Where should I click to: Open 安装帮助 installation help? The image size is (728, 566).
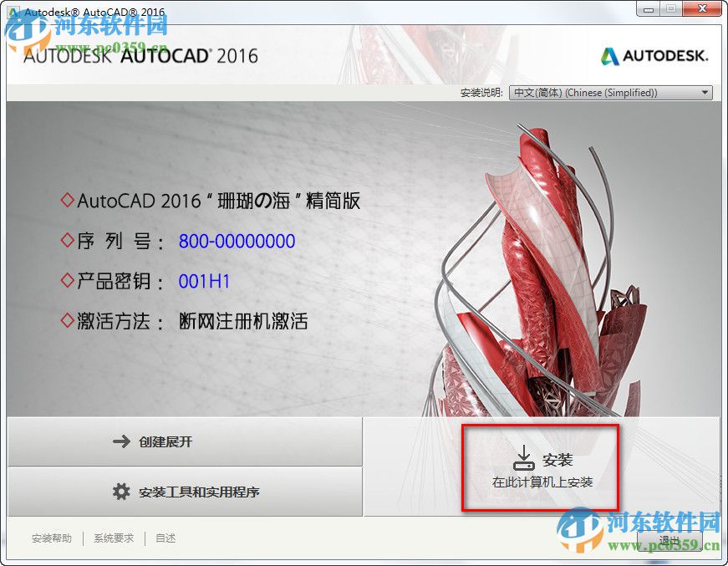(51, 538)
